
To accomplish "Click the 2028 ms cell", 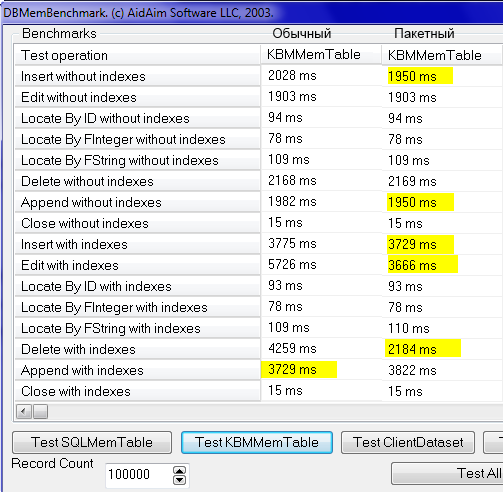I will pyautogui.click(x=321, y=76).
